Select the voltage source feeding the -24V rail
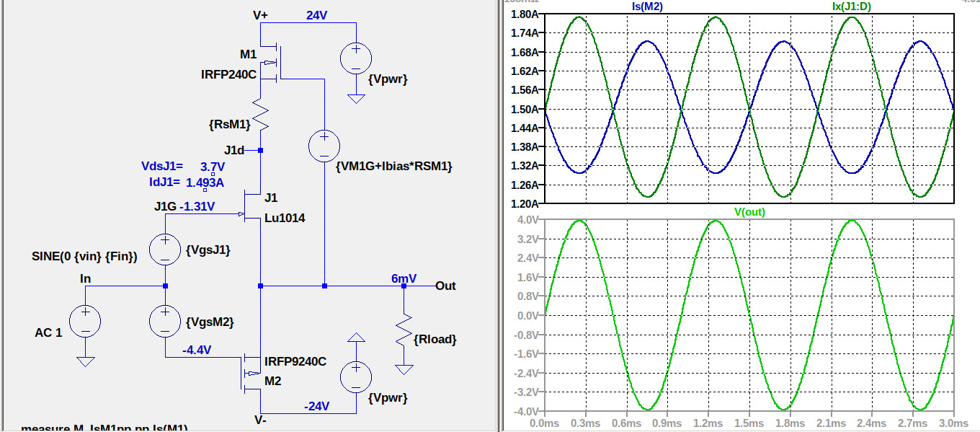This screenshot has width=980, height=432. (x=355, y=379)
